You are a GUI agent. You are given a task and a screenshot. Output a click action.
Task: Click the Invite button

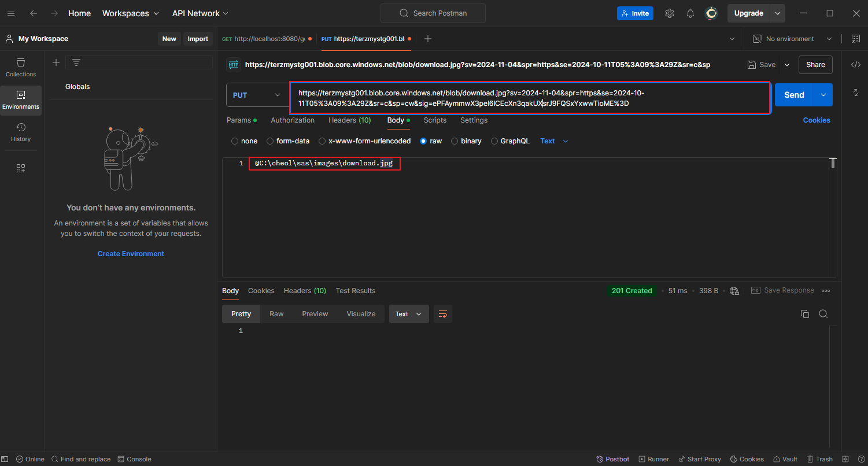click(635, 13)
